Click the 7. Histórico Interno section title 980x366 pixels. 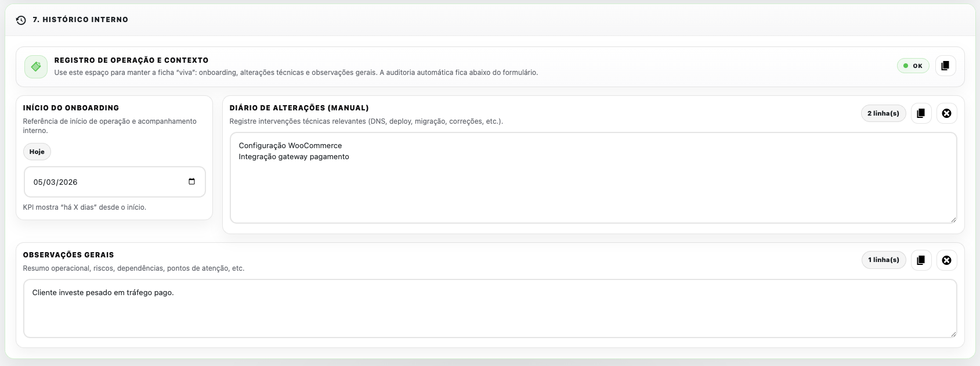[x=80, y=20]
